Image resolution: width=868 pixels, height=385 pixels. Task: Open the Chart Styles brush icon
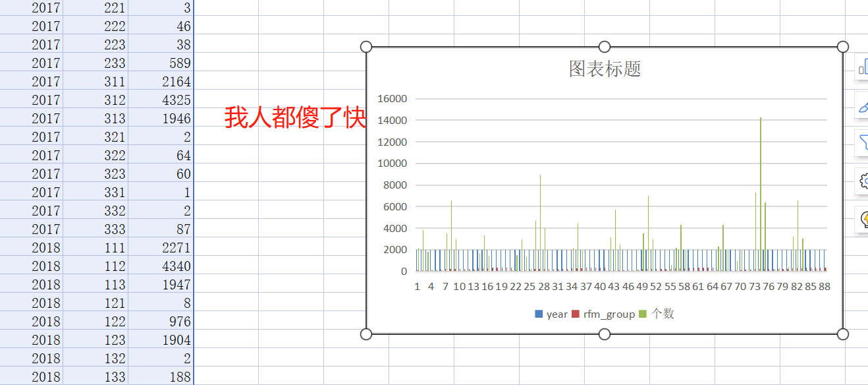(x=863, y=105)
